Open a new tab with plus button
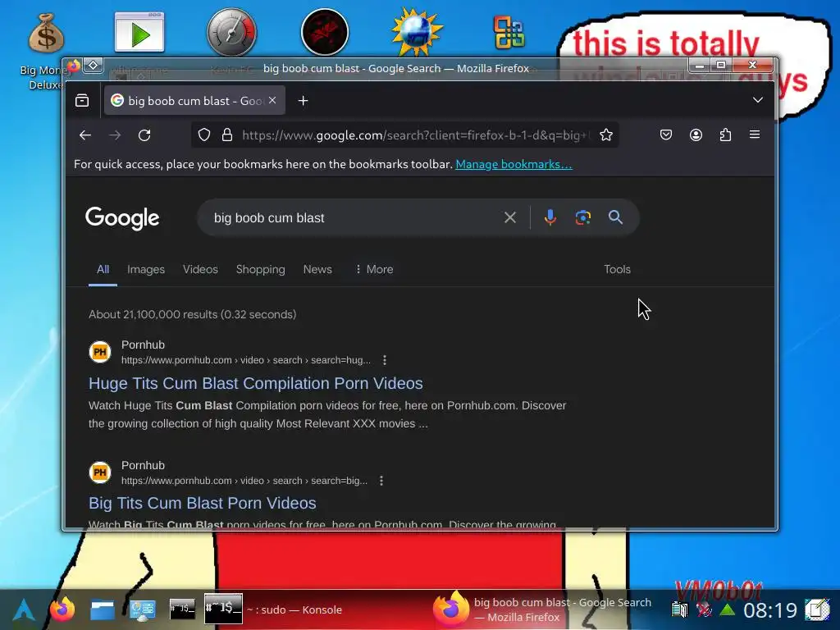This screenshot has height=630, width=840. tap(304, 100)
